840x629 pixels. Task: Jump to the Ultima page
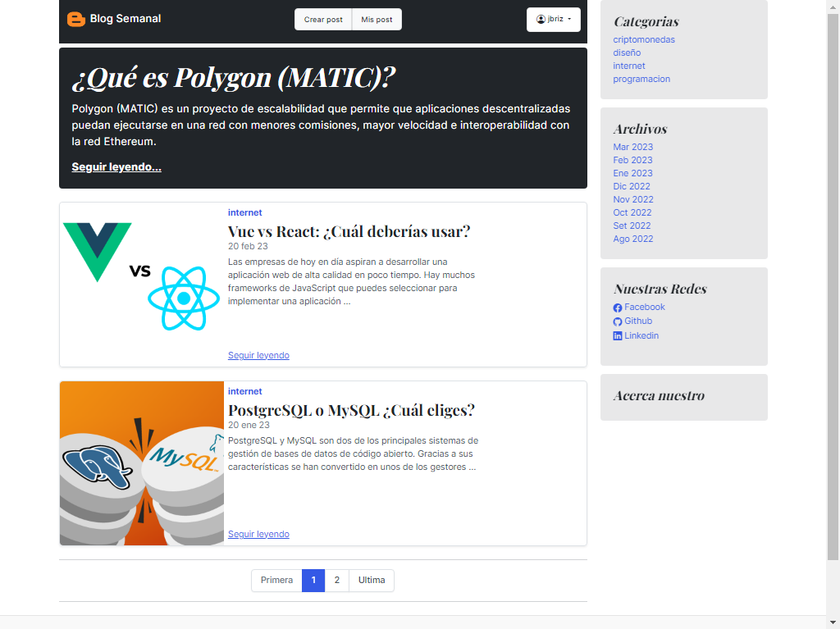pos(371,580)
